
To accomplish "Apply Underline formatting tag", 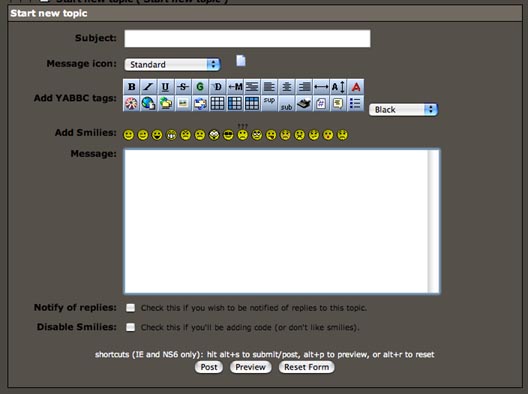I will pos(166,87).
